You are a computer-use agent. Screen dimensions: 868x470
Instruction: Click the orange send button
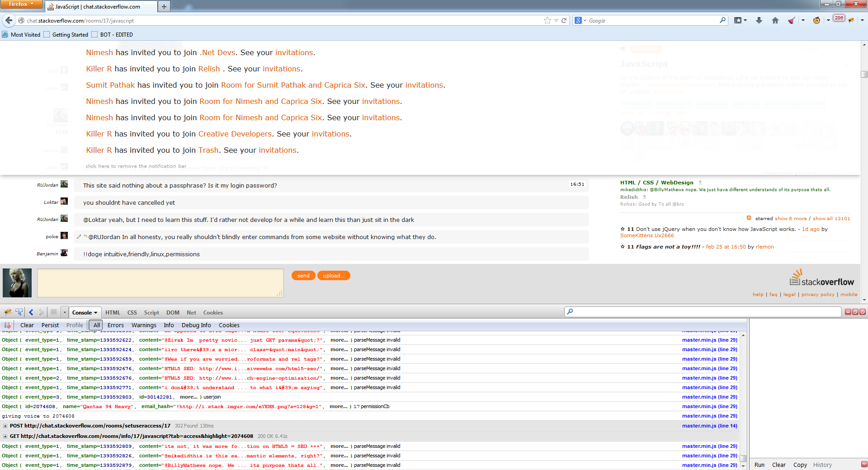point(303,276)
